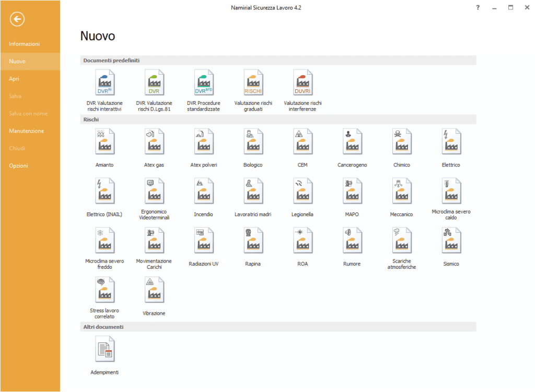The height and width of the screenshot is (392, 535).
Task: Select the Rumore risk icon
Action: (x=352, y=240)
